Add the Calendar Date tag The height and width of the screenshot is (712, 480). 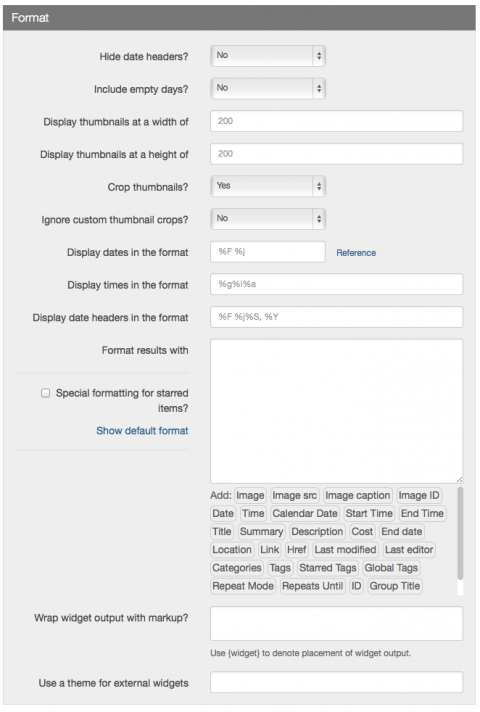[x=305, y=514]
